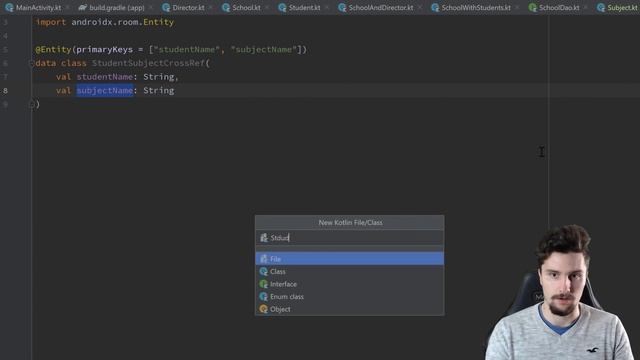
Task: Click line number 8 in the gutter
Action: 5,91
